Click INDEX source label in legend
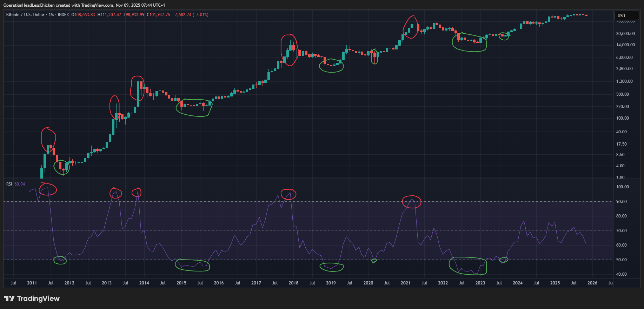The height and width of the screenshot is (309, 644). [x=63, y=15]
